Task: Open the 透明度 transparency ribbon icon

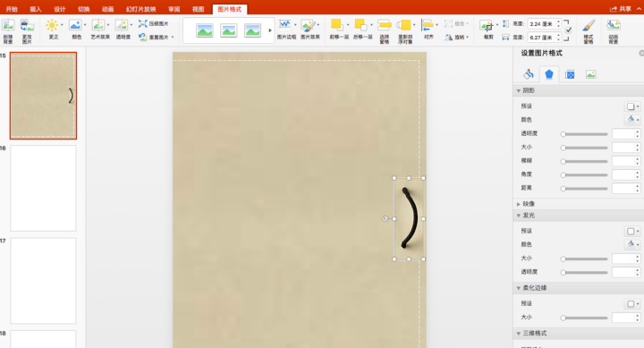Action: pos(121,25)
